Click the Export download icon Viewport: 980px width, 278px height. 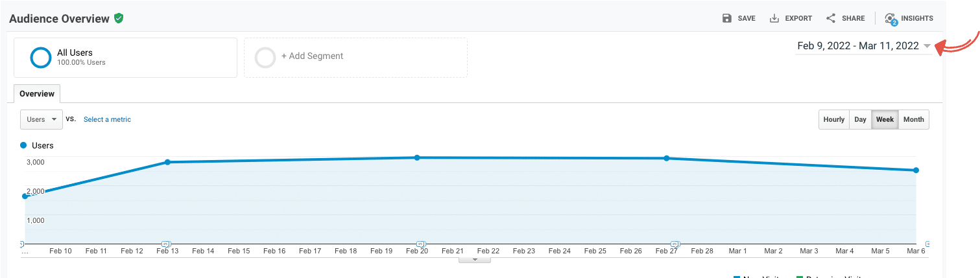tap(774, 18)
